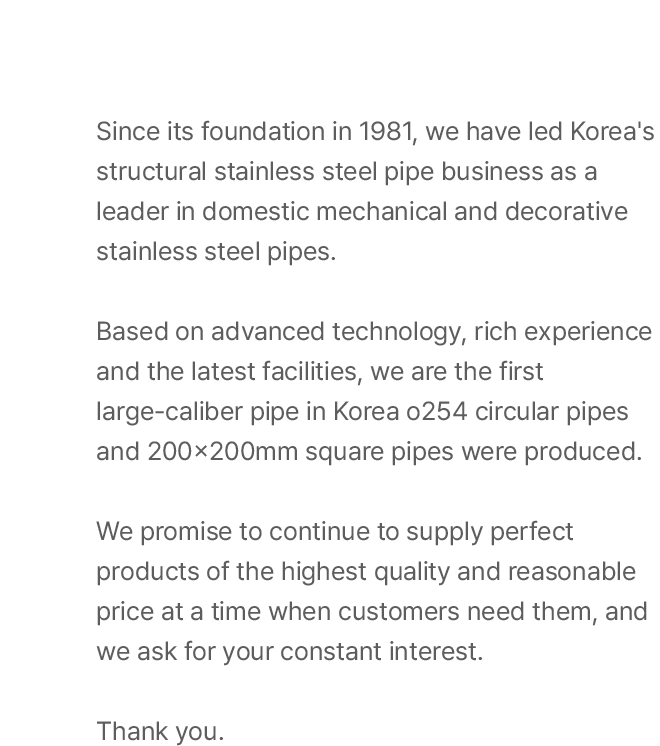Click the Thank you closing line
The image size is (660, 746).
tap(160, 732)
